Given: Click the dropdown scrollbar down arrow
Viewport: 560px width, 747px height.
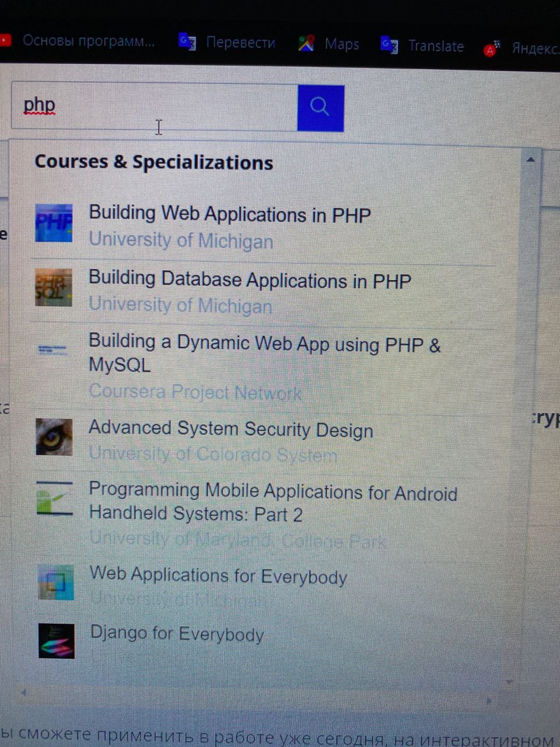Looking at the screenshot, I should click(509, 682).
